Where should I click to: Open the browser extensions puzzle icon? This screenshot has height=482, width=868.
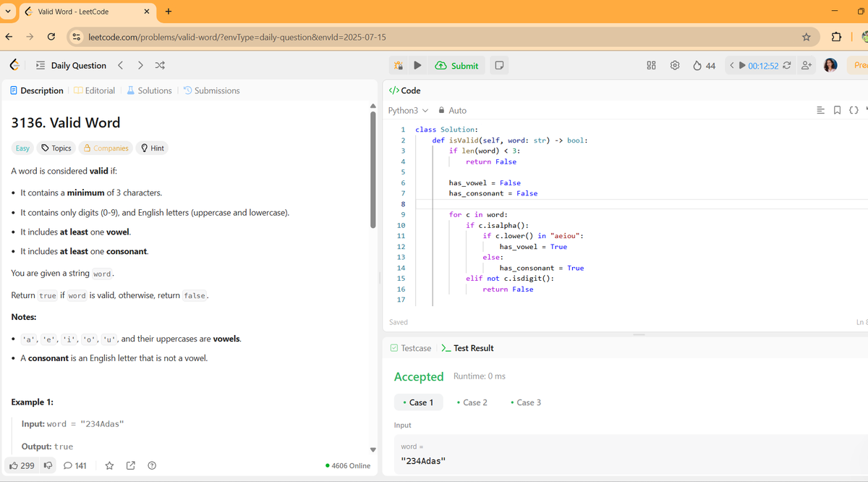[836, 36]
